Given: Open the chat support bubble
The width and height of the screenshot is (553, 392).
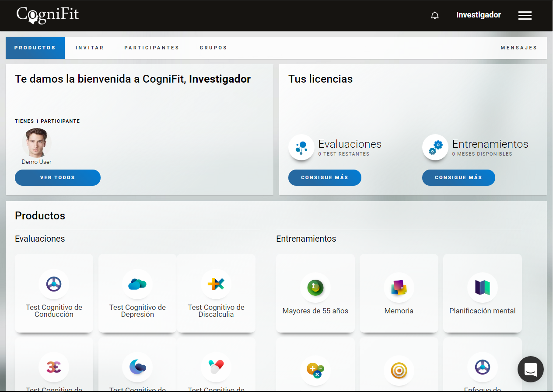Looking at the screenshot, I should coord(531,369).
